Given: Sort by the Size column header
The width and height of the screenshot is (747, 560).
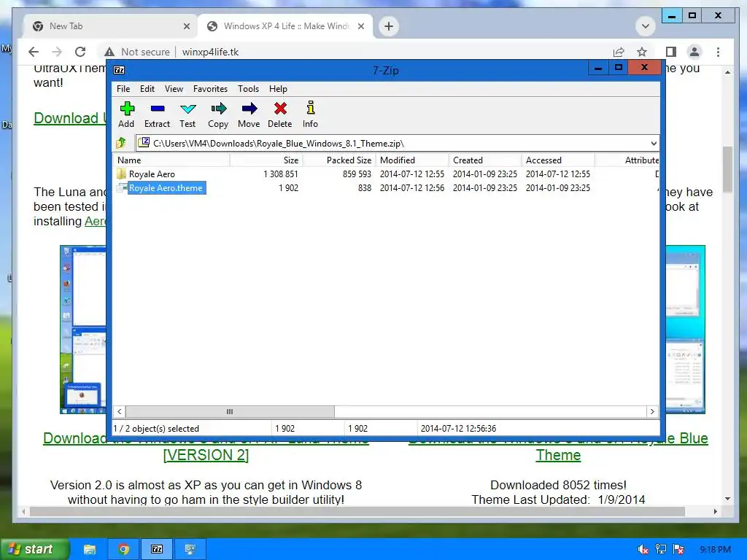Looking at the screenshot, I should tap(266, 160).
